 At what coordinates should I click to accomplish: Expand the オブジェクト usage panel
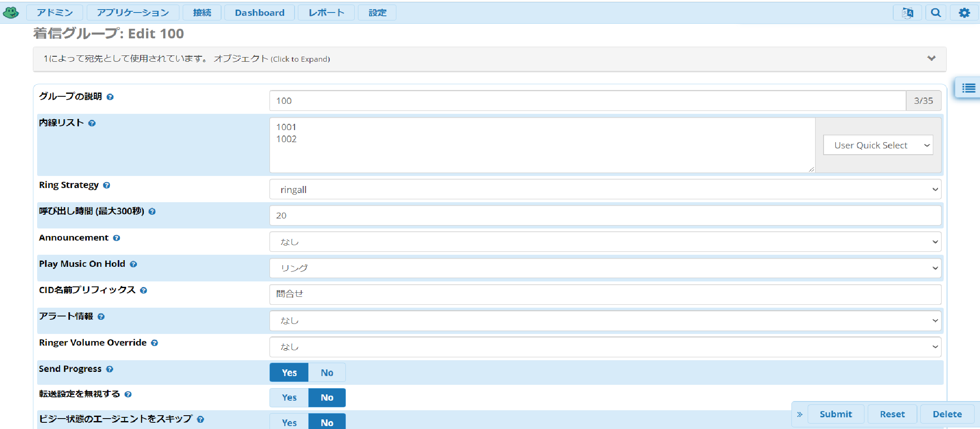(489, 59)
